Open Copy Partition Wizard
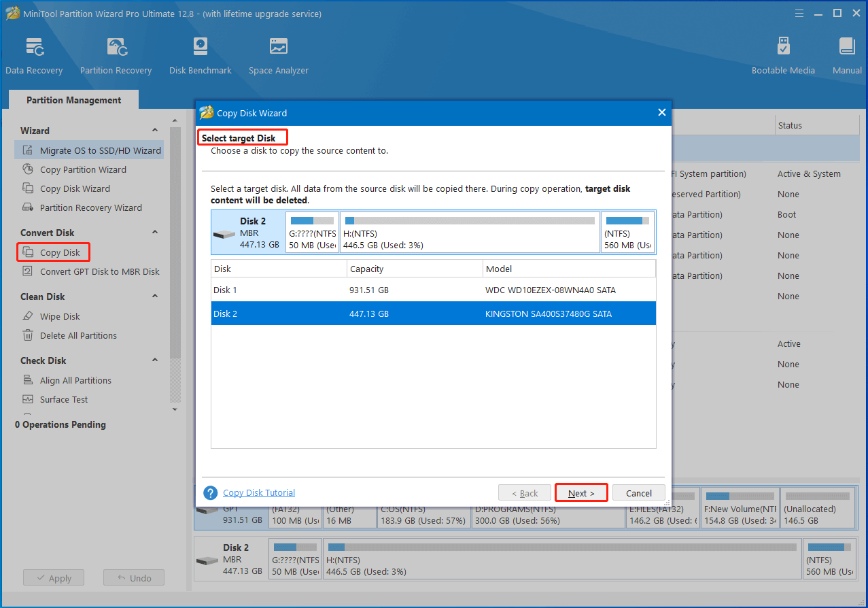The image size is (868, 608). click(x=83, y=169)
